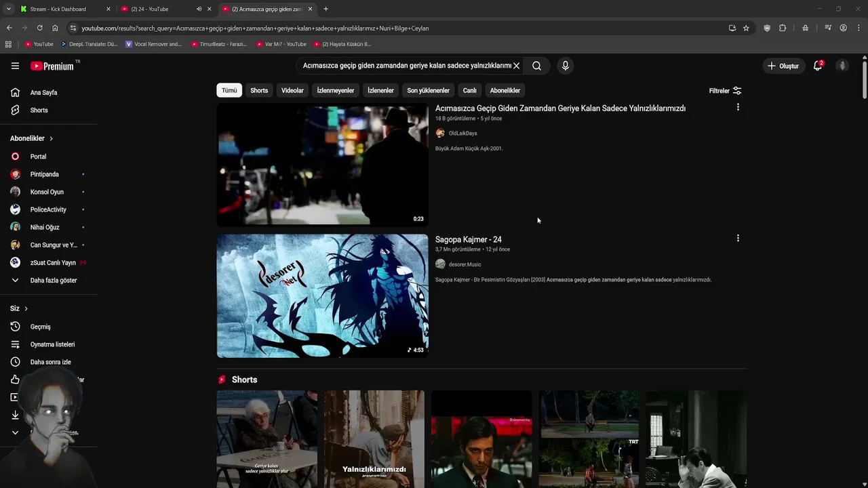Select the Canlı filter chip
868x488 pixels.
point(469,90)
